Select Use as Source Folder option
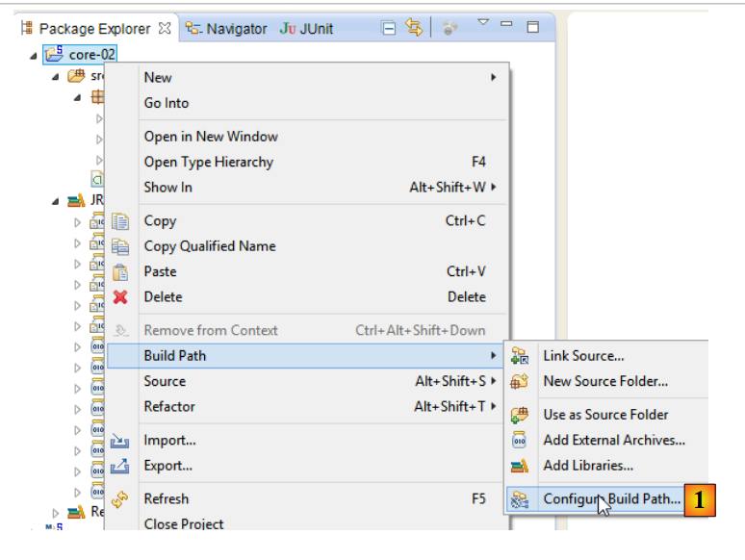The width and height of the screenshot is (745, 560). click(x=605, y=415)
